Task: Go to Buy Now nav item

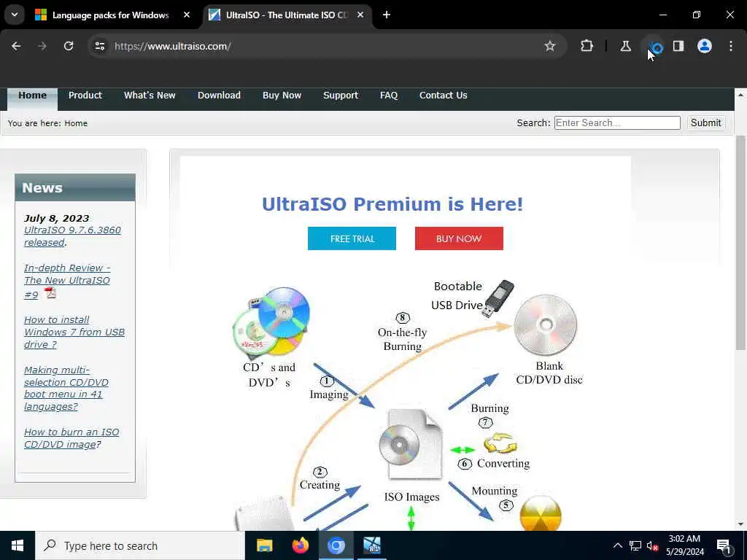Action: pos(282,96)
